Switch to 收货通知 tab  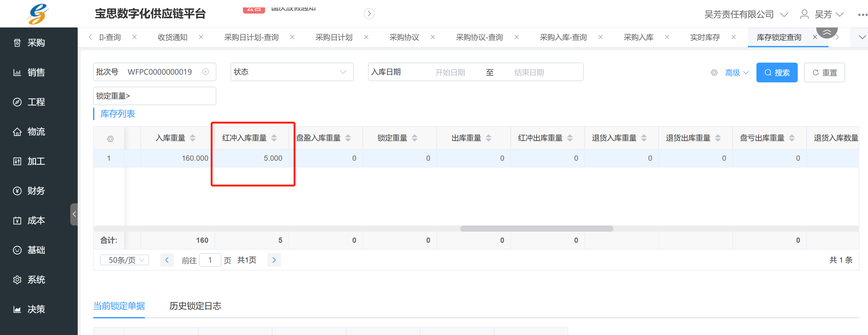(173, 37)
